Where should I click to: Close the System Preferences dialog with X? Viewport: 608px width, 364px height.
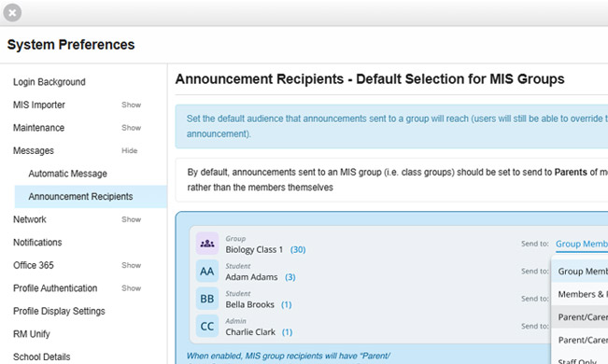[12, 13]
